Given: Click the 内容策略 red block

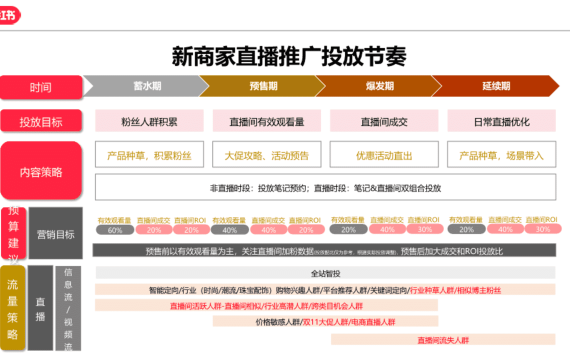Looking at the screenshot, I should [x=41, y=171].
